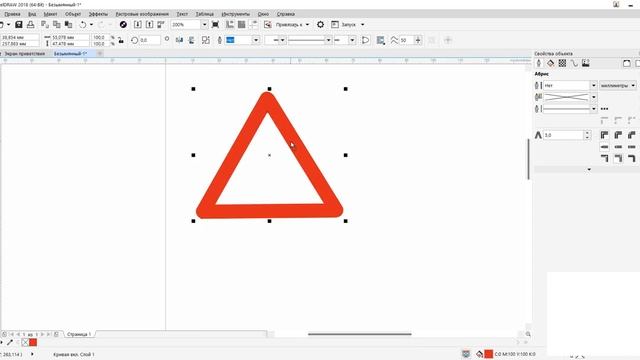Screen dimensions: 640x360
Task: Open the Effects menu
Action: [x=98, y=14]
